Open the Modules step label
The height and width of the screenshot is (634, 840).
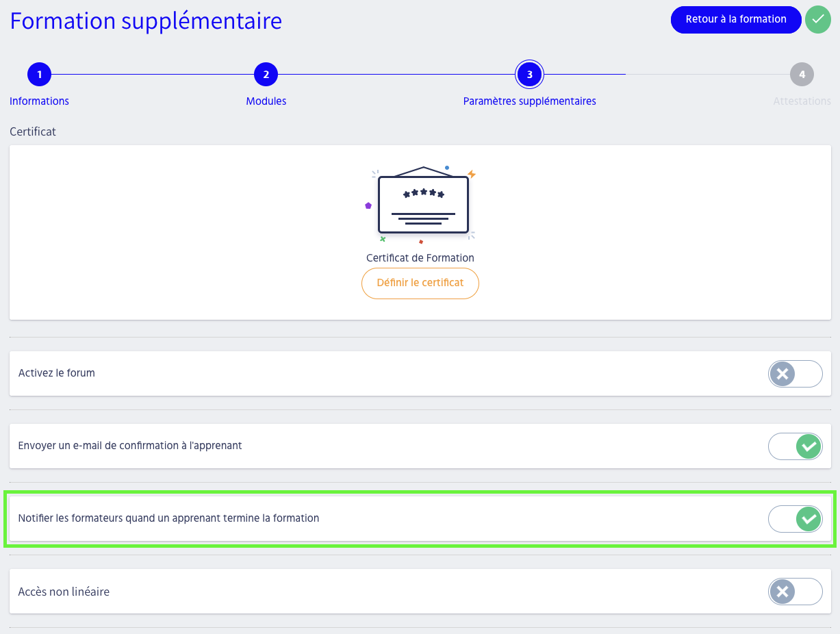click(x=266, y=101)
